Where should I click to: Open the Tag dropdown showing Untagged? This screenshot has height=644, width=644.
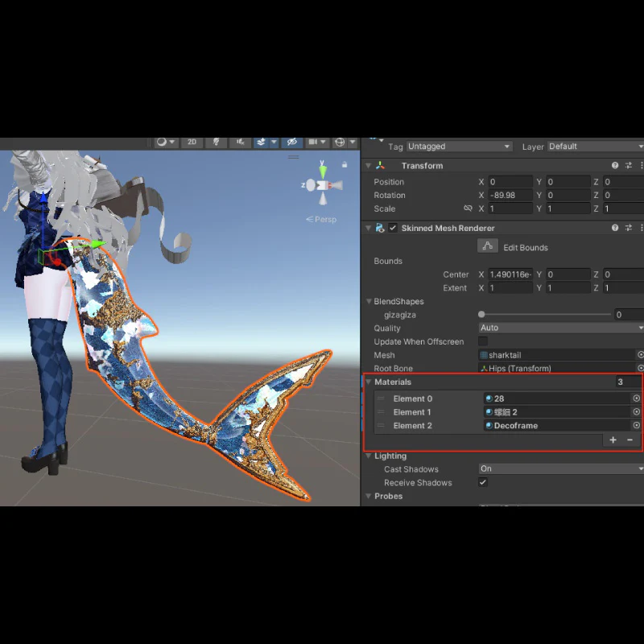[x=459, y=147]
